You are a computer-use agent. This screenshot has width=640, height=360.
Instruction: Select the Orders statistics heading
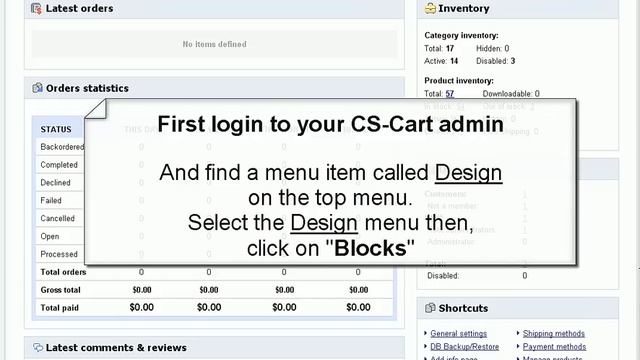87,88
